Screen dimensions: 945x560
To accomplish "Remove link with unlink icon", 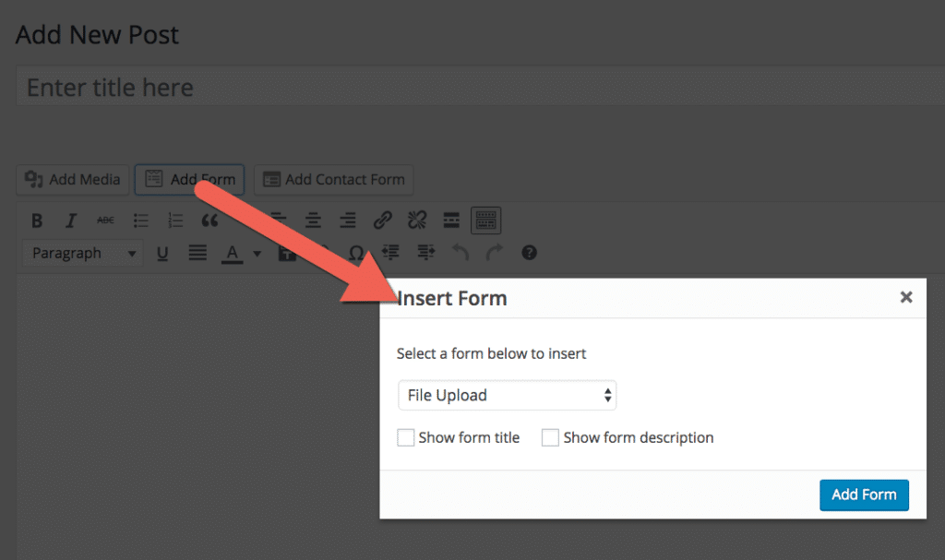I will point(417,220).
